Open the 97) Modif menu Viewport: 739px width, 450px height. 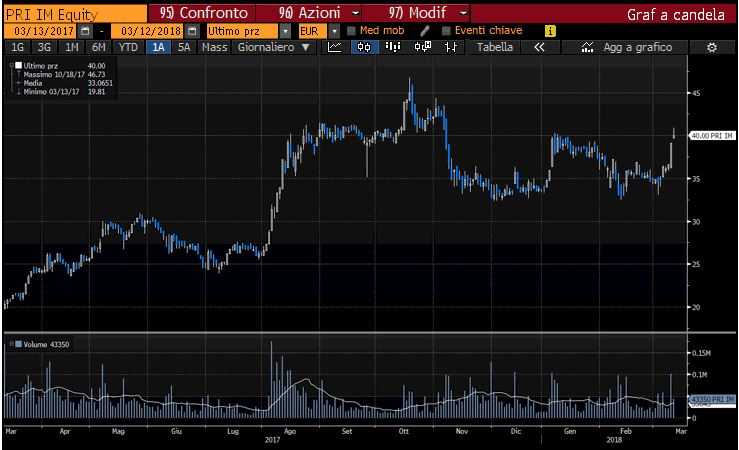pyautogui.click(x=417, y=13)
